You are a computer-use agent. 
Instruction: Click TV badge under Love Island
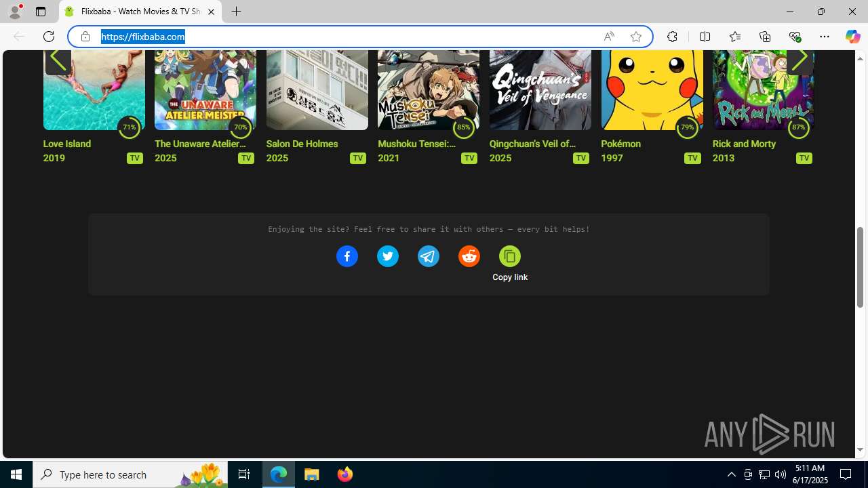(135, 158)
